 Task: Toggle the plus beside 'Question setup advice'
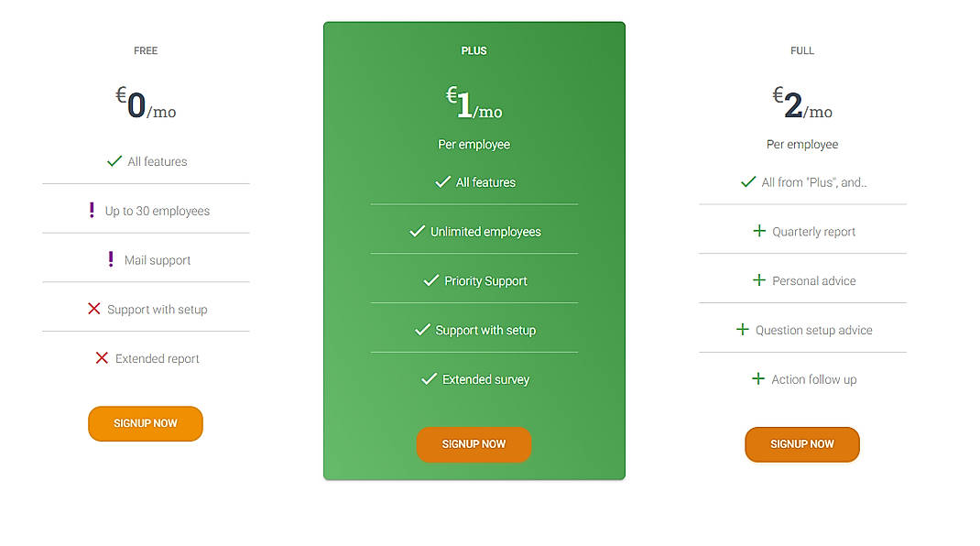(743, 330)
